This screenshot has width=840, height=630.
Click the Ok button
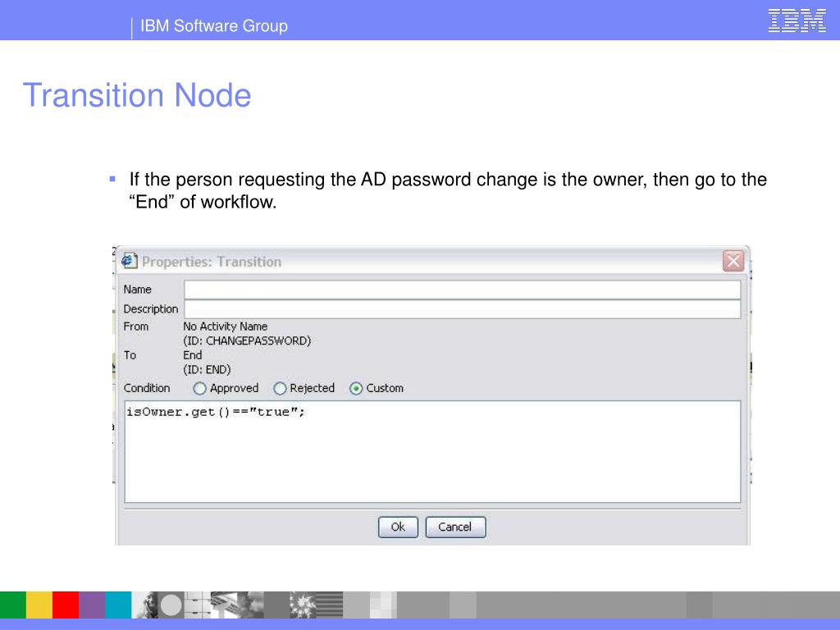pos(398,527)
